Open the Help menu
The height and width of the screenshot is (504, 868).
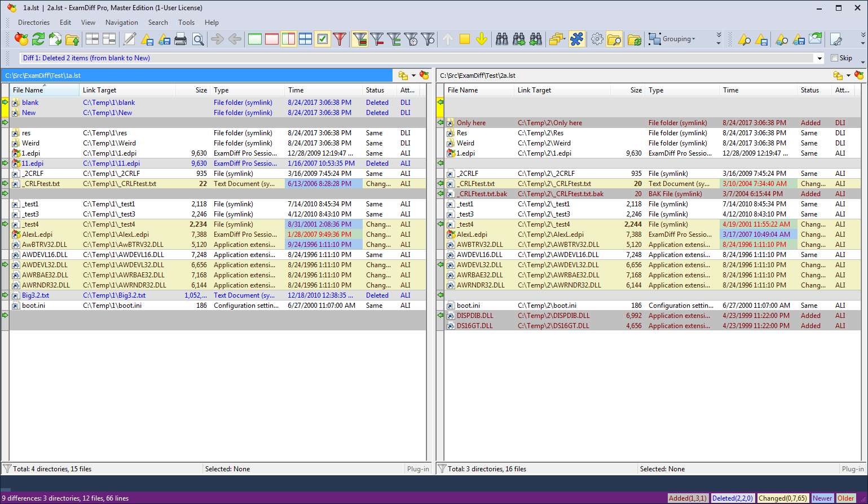(x=212, y=23)
